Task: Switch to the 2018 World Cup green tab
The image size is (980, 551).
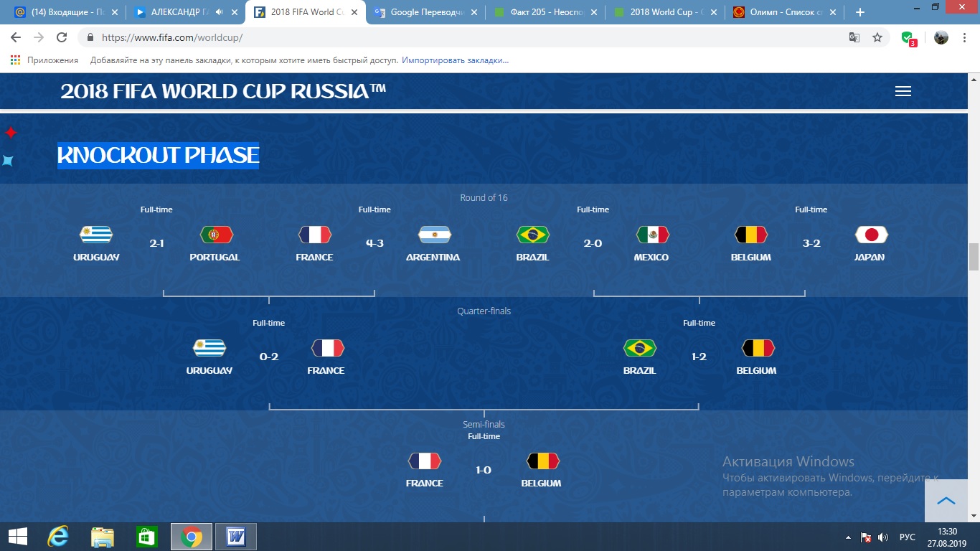Action: pos(664,12)
